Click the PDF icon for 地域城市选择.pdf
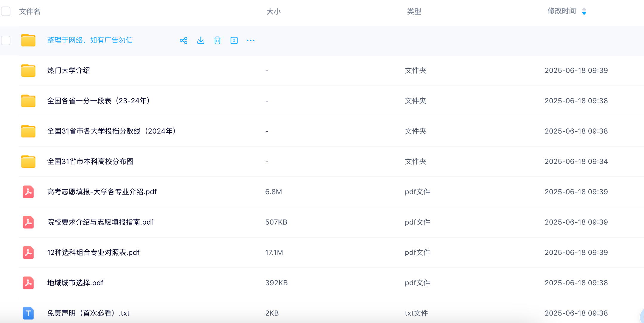Image resolution: width=644 pixels, height=323 pixels. point(28,283)
